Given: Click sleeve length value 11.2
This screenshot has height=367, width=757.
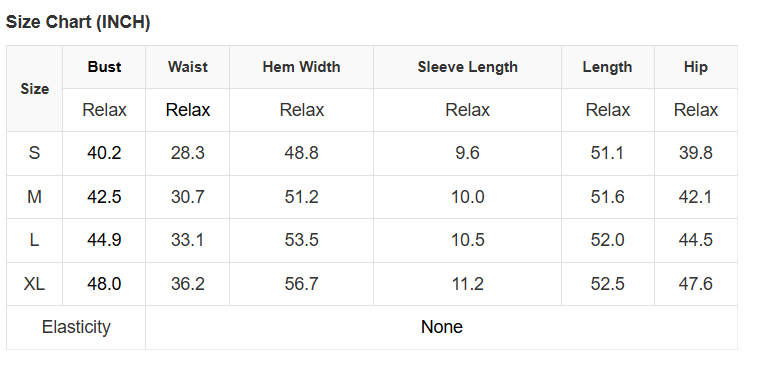Looking at the screenshot, I should pyautogui.click(x=467, y=283).
